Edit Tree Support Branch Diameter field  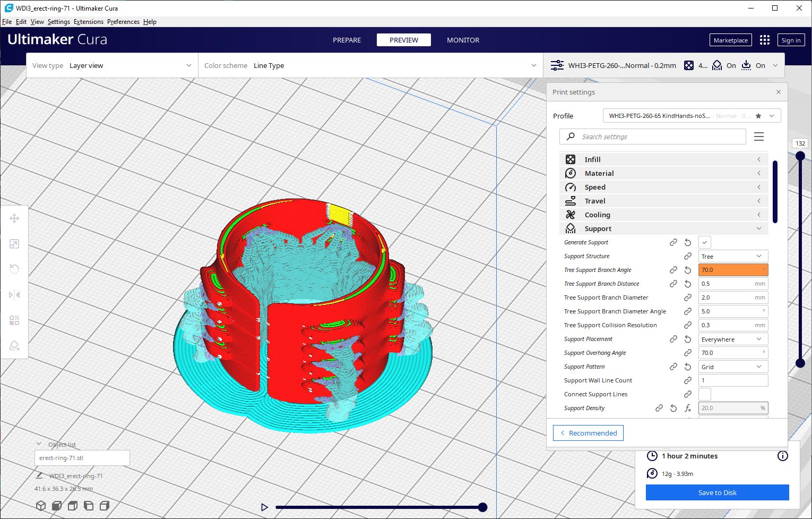[x=733, y=297]
